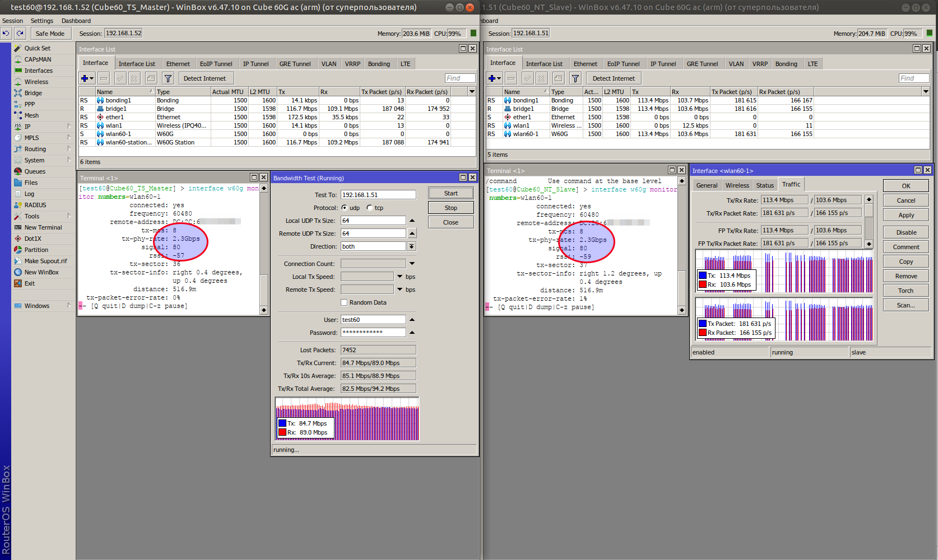Click the Slave terminal vertical scrollbar
The image size is (938, 560).
(682, 245)
